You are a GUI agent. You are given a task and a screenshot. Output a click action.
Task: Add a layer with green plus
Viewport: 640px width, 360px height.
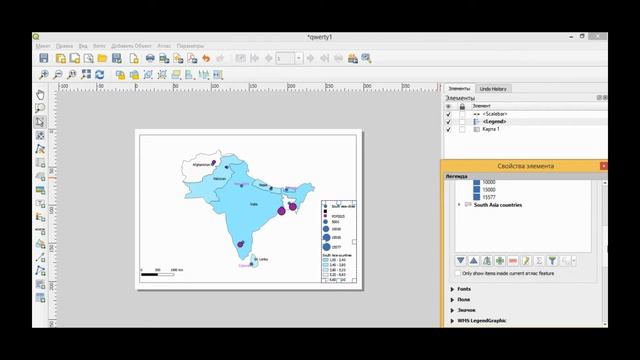pos(500,260)
